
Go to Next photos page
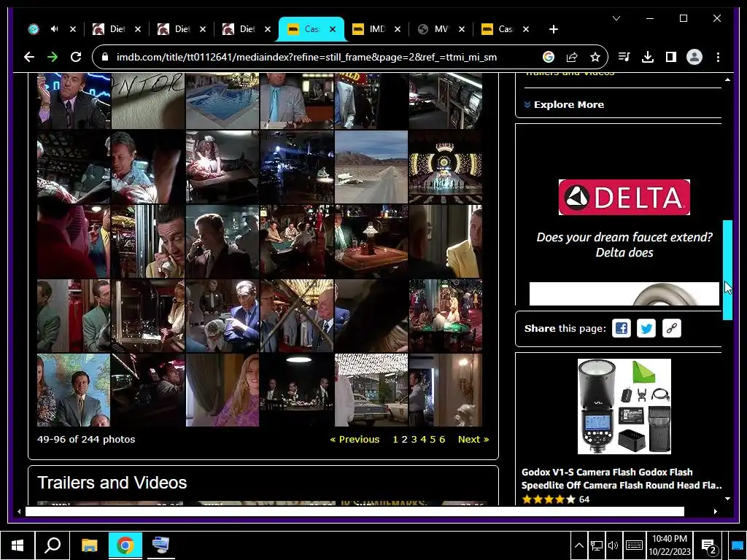tap(473, 440)
